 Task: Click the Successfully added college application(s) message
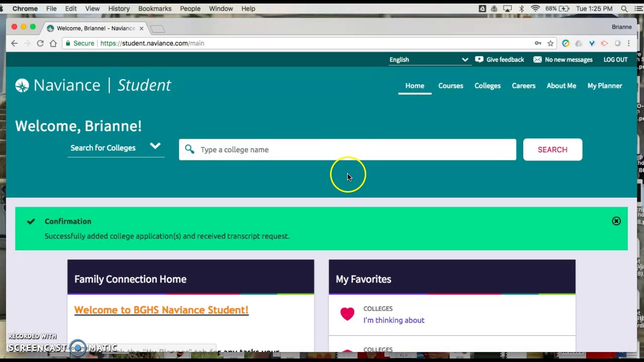167,236
